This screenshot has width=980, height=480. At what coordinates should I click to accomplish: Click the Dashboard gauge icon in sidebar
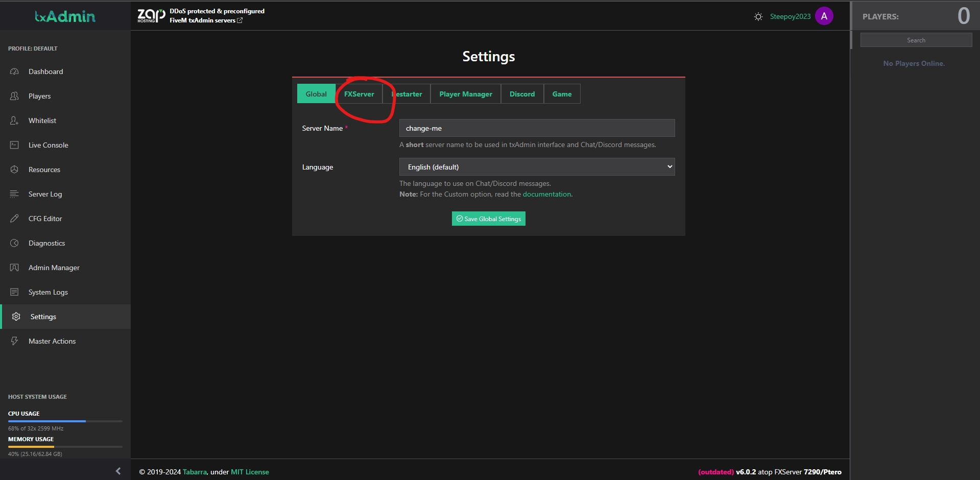[x=14, y=71]
